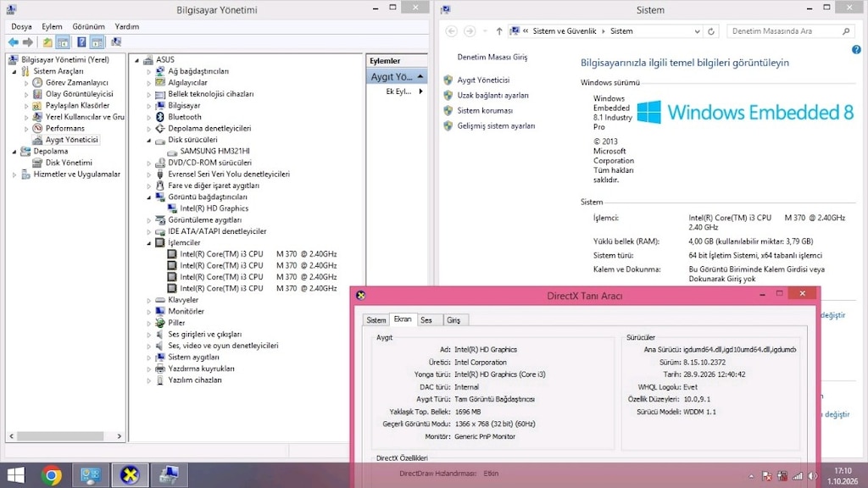
Task: Select the SAMSUNG HM321HI disk drive
Action: (x=214, y=151)
